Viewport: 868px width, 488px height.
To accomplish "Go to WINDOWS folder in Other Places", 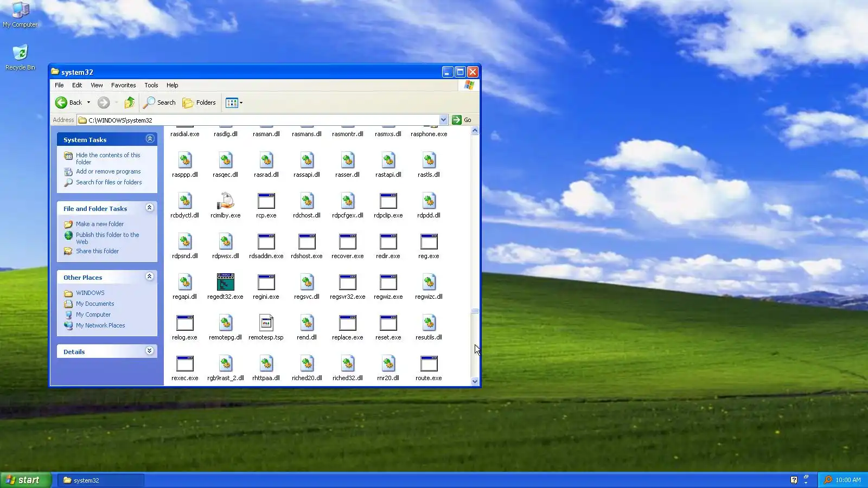I will 90,293.
